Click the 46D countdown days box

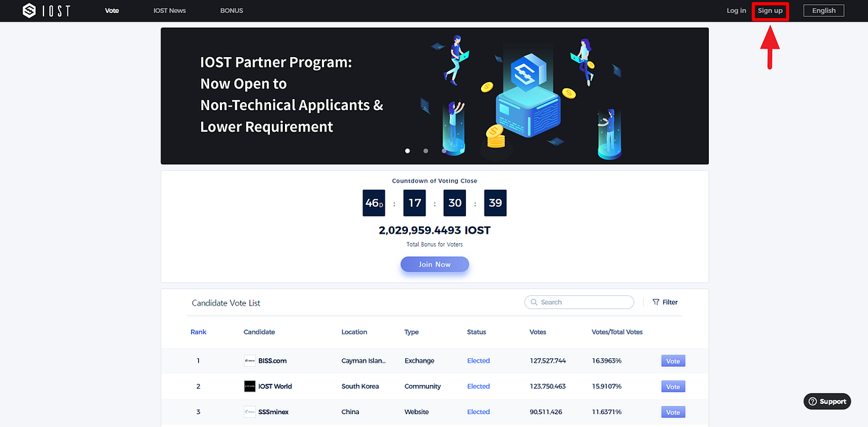click(374, 203)
